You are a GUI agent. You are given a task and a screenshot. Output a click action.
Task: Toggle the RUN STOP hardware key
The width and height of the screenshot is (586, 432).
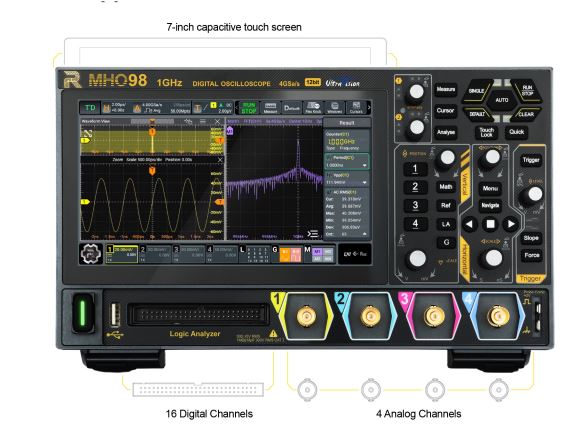click(527, 90)
